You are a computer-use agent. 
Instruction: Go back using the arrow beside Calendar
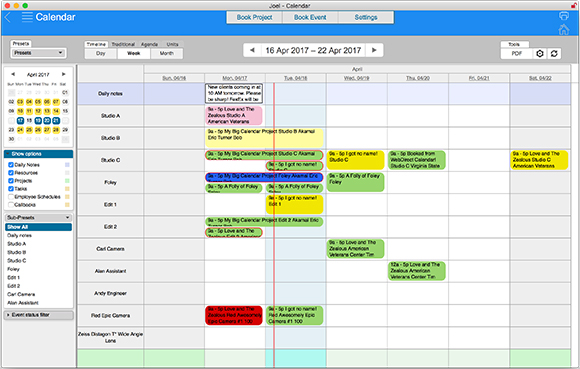tap(8, 17)
